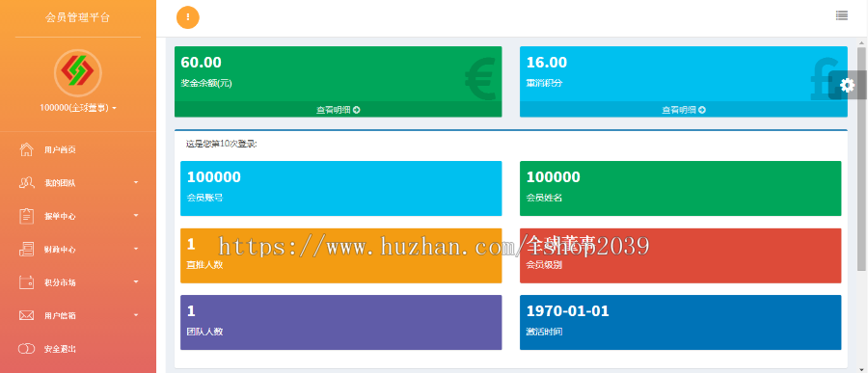Viewport: 868px width, 373px height.
Task: Click the 会员级别 red card
Action: click(x=680, y=255)
